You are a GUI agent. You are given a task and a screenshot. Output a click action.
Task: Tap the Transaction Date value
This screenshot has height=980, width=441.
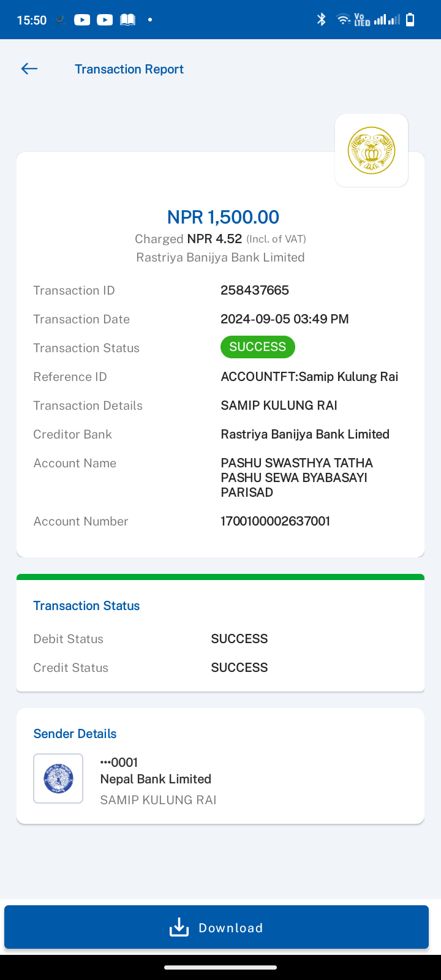(285, 319)
